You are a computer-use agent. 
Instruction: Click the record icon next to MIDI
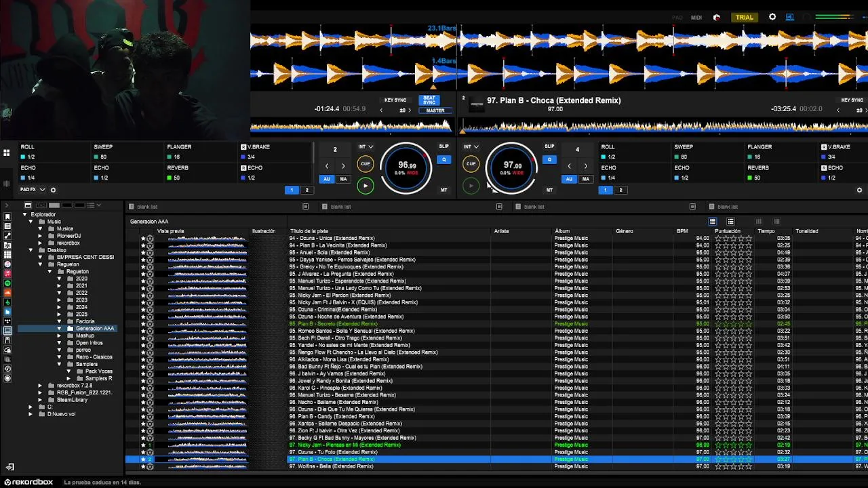[x=717, y=18]
